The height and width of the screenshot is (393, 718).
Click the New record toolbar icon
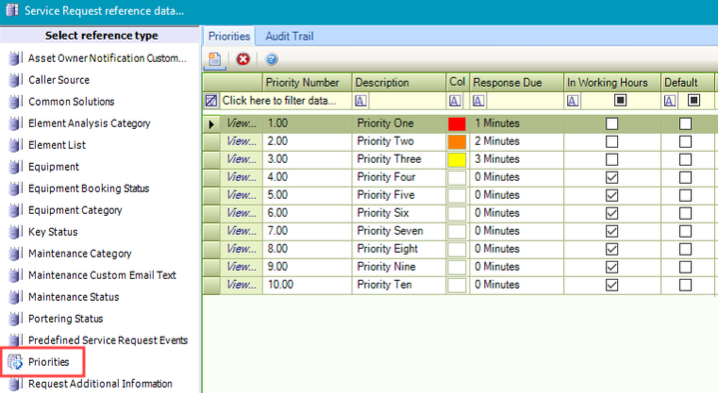[215, 60]
